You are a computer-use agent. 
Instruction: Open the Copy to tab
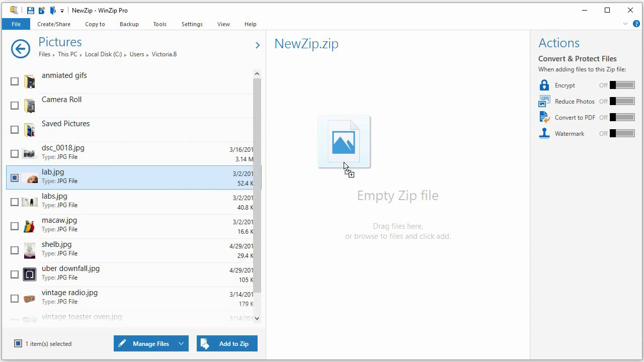(95, 24)
